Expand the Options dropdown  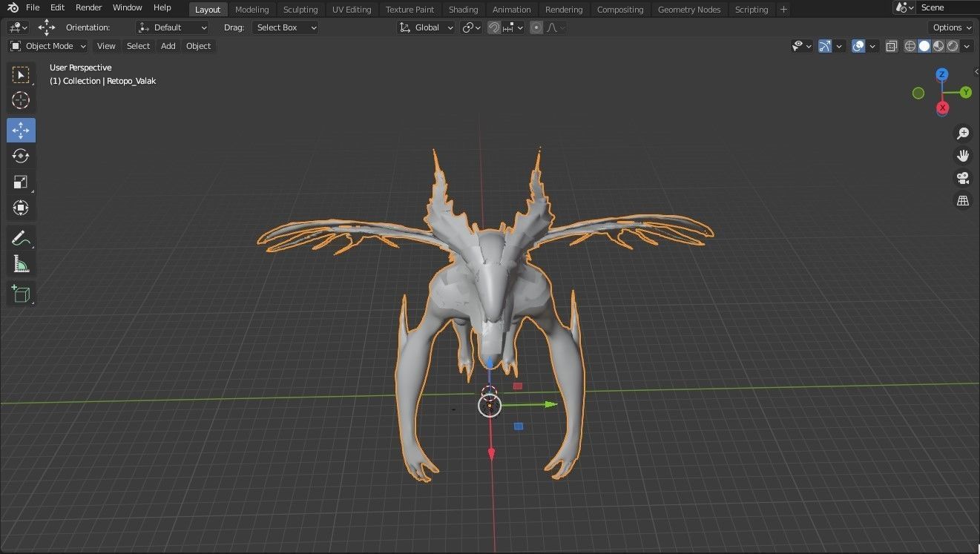[951, 27]
